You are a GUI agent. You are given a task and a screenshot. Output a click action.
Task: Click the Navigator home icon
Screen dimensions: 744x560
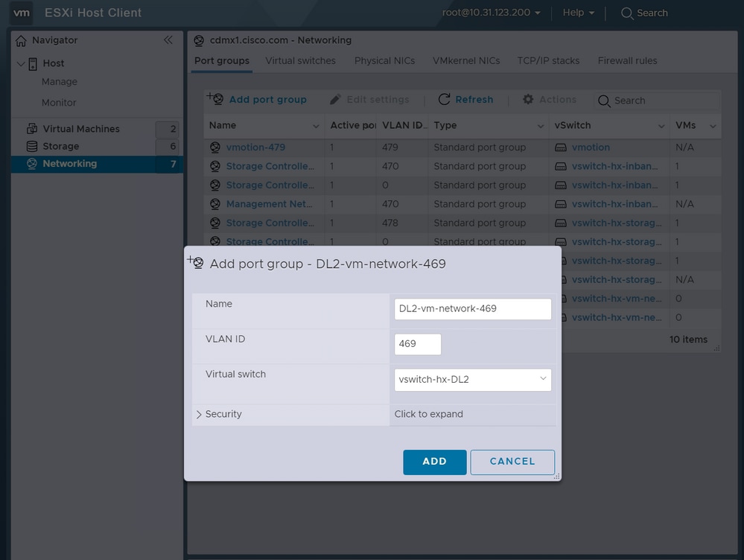[21, 41]
